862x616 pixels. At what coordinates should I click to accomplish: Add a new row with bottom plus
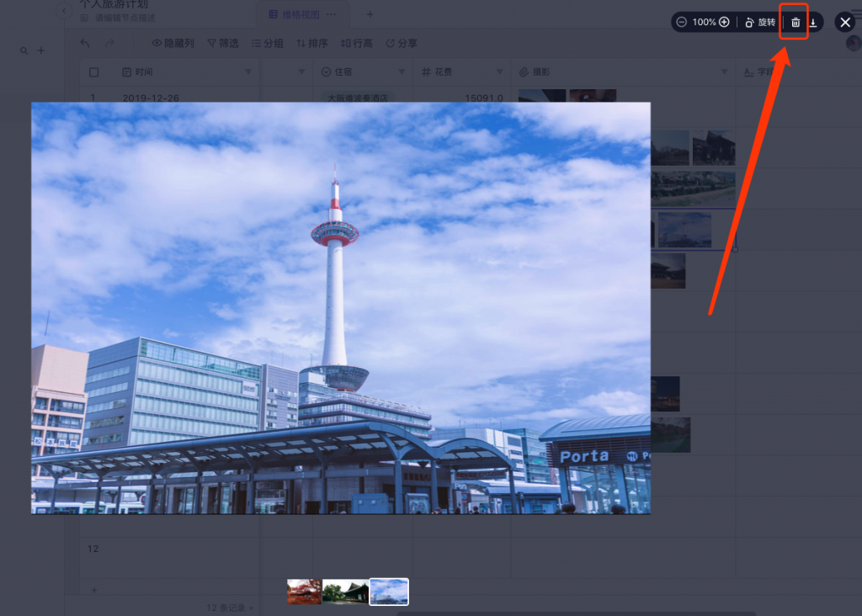coord(94,590)
